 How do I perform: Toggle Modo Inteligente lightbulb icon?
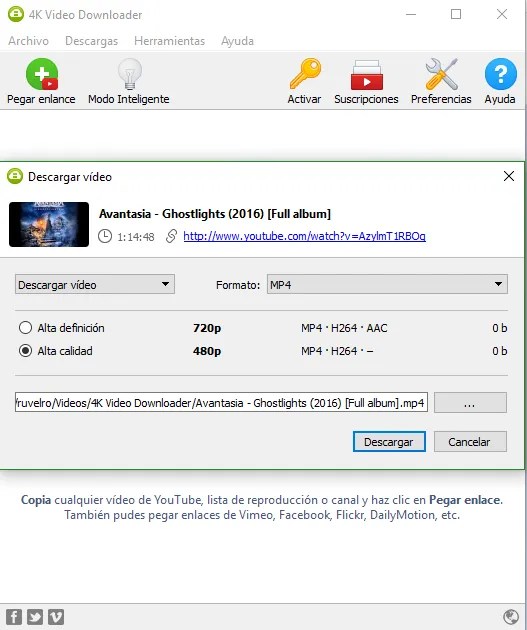(129, 74)
